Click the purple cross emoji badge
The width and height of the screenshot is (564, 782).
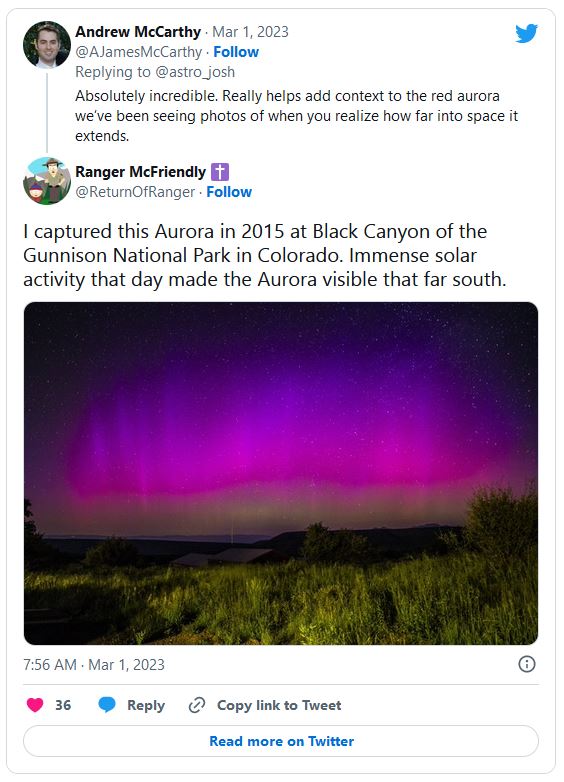tap(220, 172)
